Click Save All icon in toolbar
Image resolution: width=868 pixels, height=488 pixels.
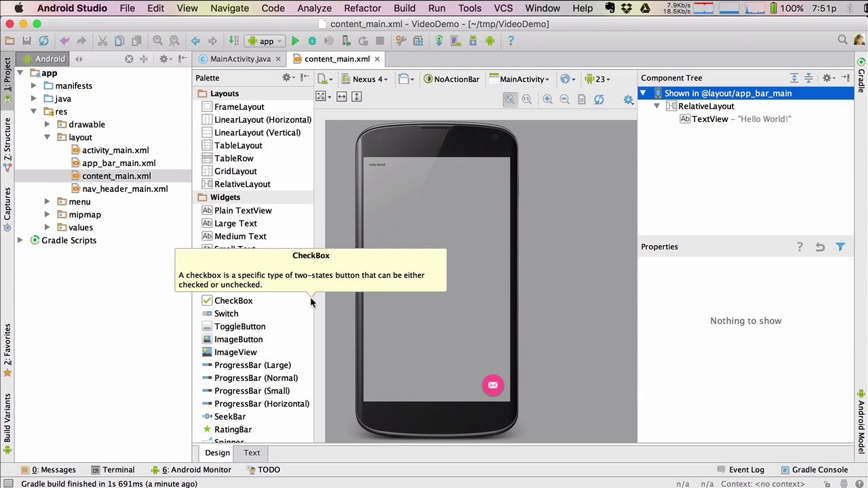tap(26, 41)
